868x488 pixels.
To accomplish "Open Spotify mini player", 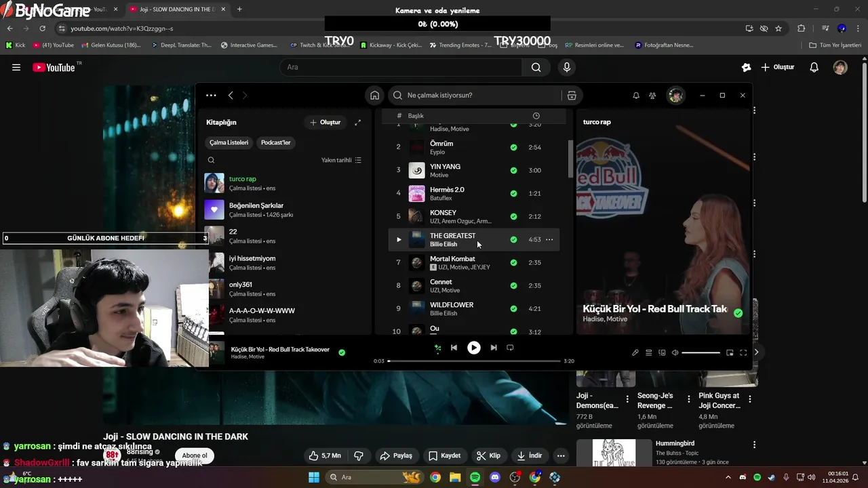I will click(730, 352).
